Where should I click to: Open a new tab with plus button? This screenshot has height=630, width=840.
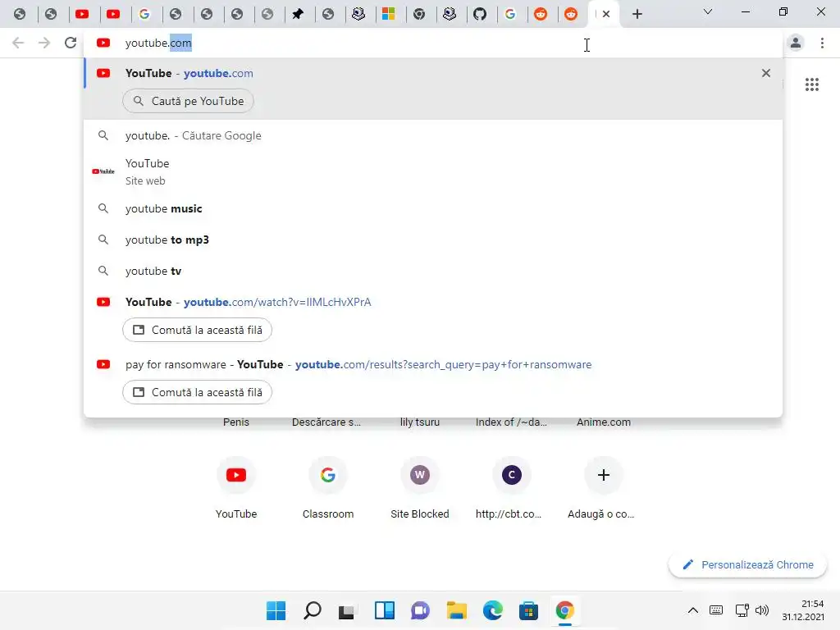(637, 14)
